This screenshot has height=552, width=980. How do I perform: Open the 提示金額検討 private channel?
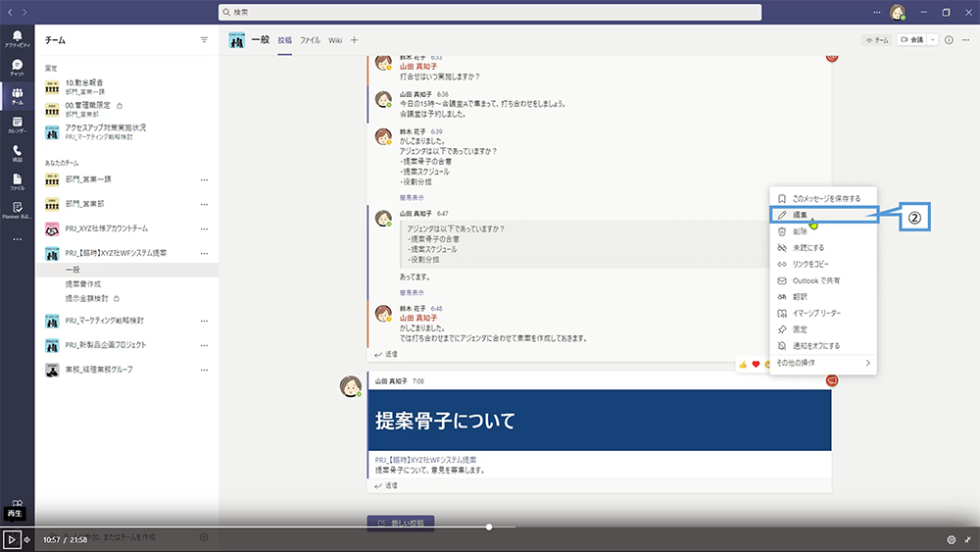(x=87, y=299)
